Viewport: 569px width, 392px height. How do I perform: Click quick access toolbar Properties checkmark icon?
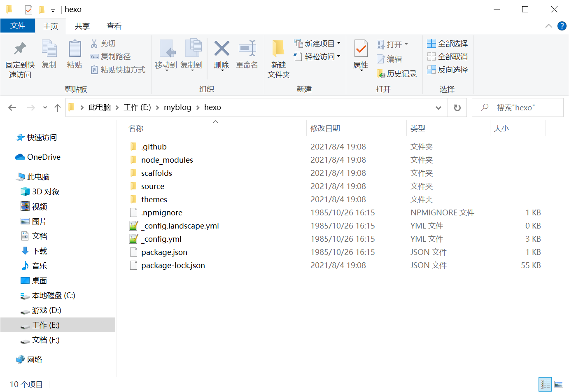[28, 9]
